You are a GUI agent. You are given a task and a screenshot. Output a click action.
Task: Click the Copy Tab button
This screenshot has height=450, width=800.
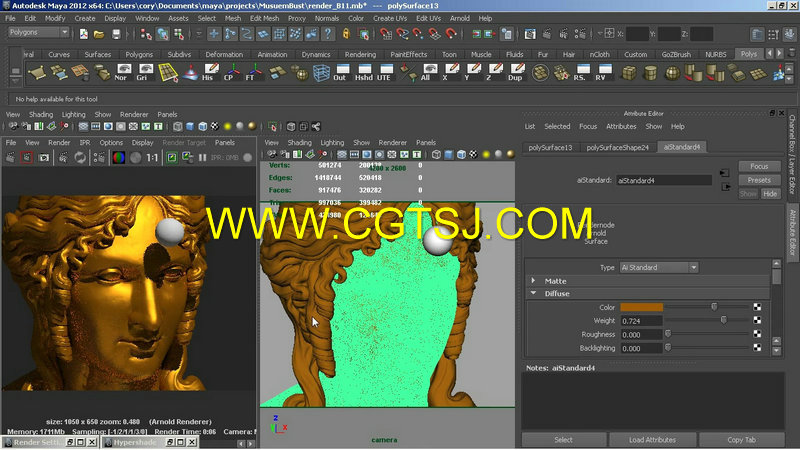[x=741, y=440]
